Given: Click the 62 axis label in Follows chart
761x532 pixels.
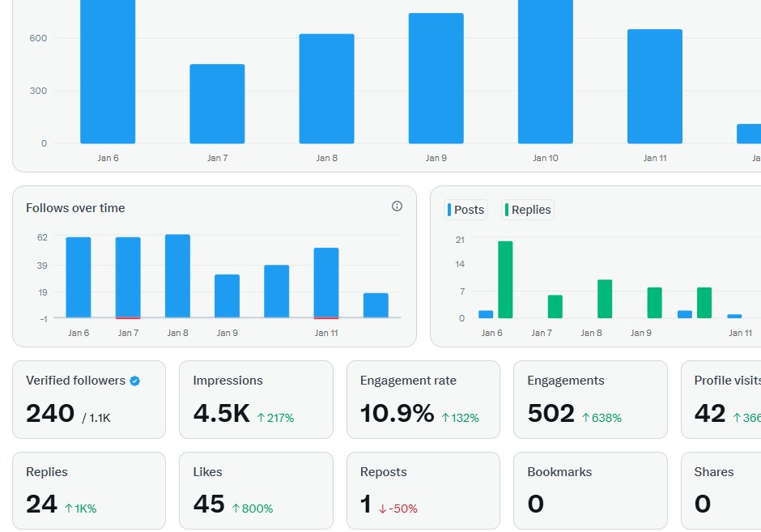Looking at the screenshot, I should pos(42,237).
